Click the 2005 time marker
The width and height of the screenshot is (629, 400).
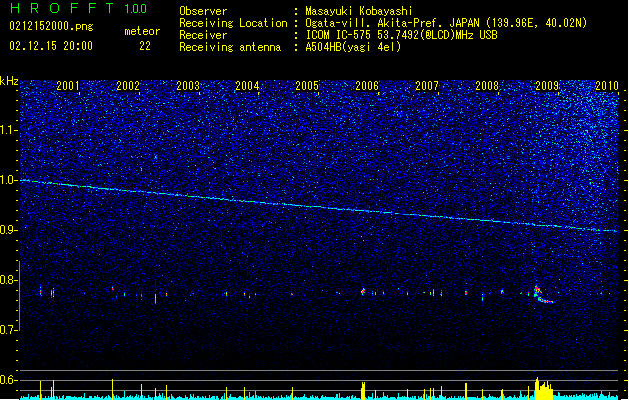pos(307,85)
